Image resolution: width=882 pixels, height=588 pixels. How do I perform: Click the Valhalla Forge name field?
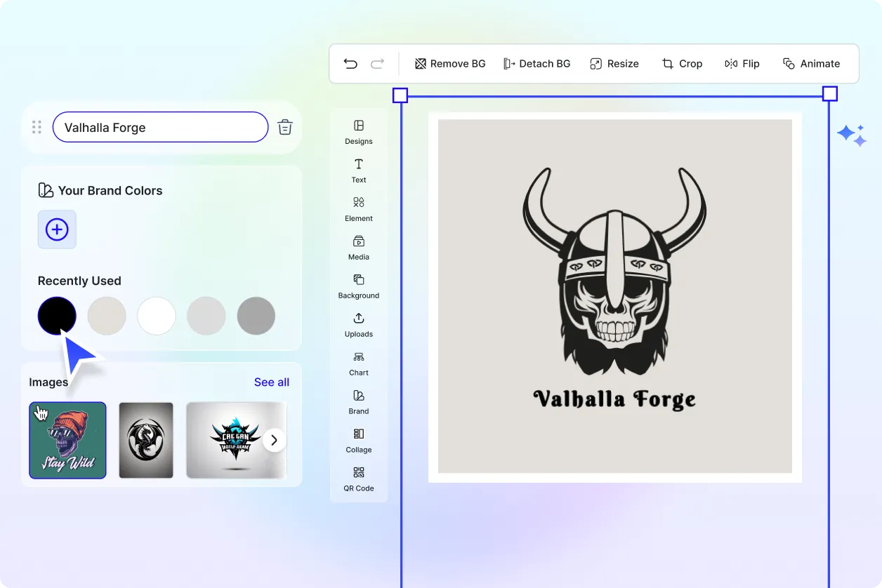(x=160, y=128)
